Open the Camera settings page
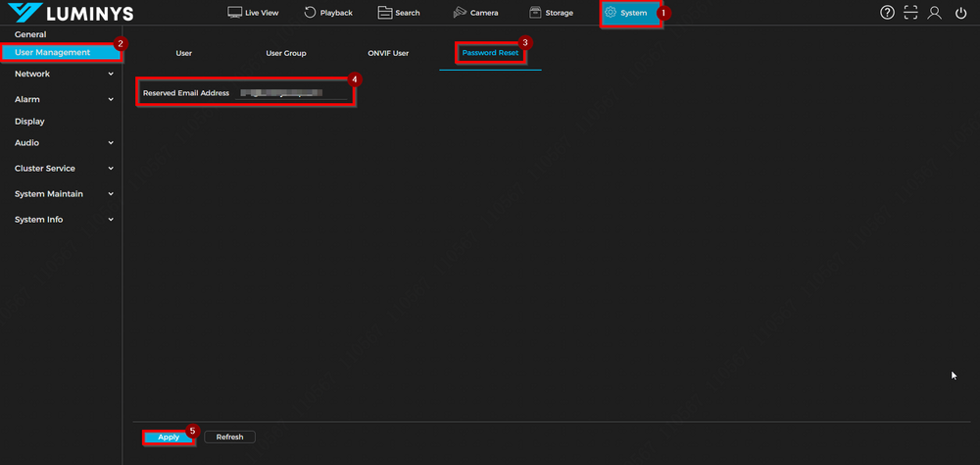The width and height of the screenshot is (980, 465). point(475,13)
